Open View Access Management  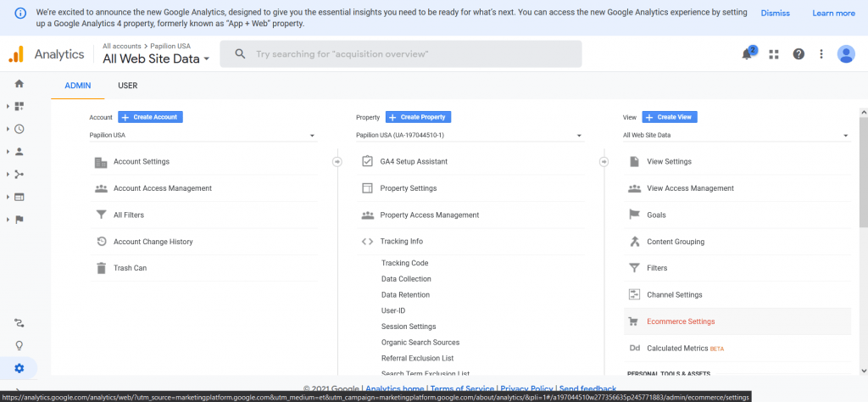click(690, 188)
